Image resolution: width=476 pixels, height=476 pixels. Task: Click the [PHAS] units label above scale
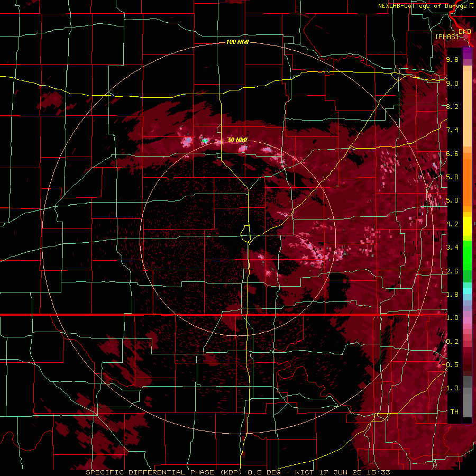447,36
